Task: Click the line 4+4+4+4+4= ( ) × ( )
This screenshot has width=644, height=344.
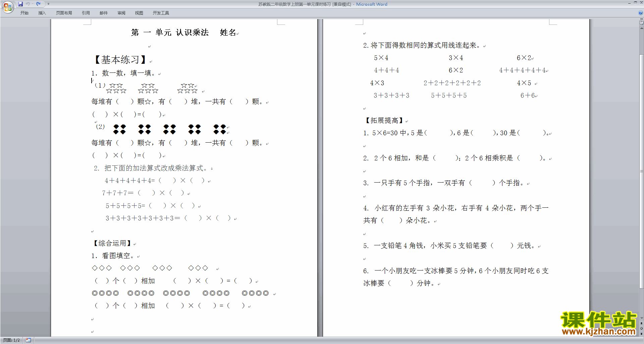Action: tap(155, 181)
